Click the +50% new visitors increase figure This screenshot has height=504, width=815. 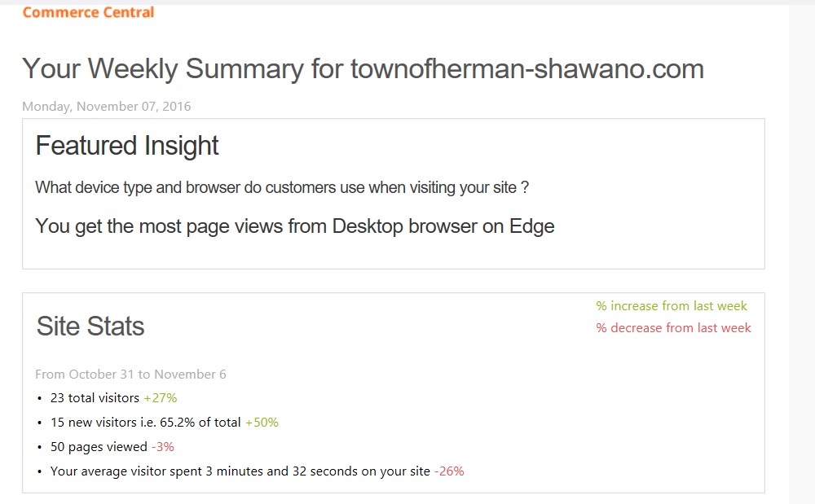click(x=262, y=423)
